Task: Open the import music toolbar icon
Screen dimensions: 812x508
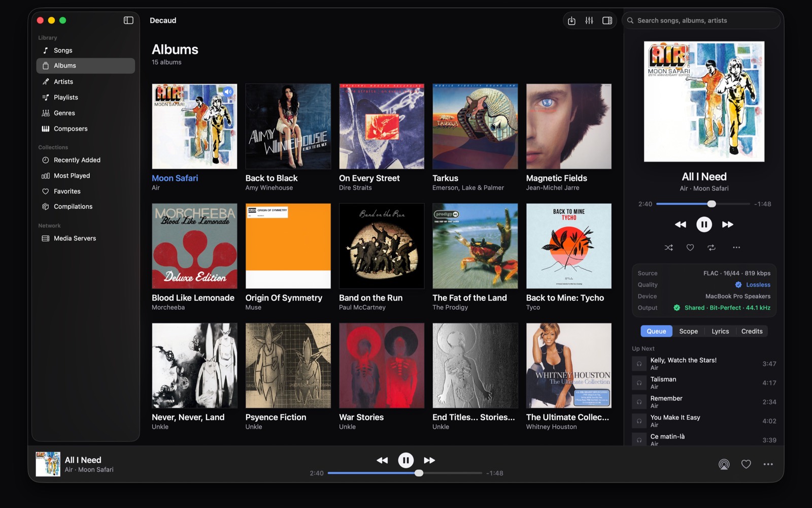Action: pyautogui.click(x=571, y=20)
